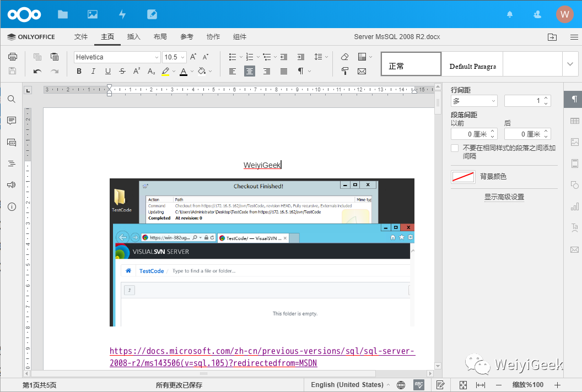Open the Nextcloud Files app icon
The height and width of the screenshot is (392, 582).
coord(63,14)
